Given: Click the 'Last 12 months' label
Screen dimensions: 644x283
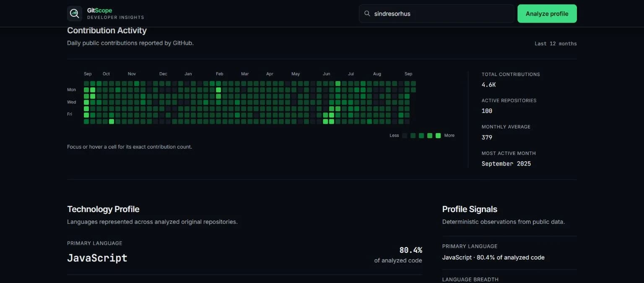Looking at the screenshot, I should click(556, 44).
